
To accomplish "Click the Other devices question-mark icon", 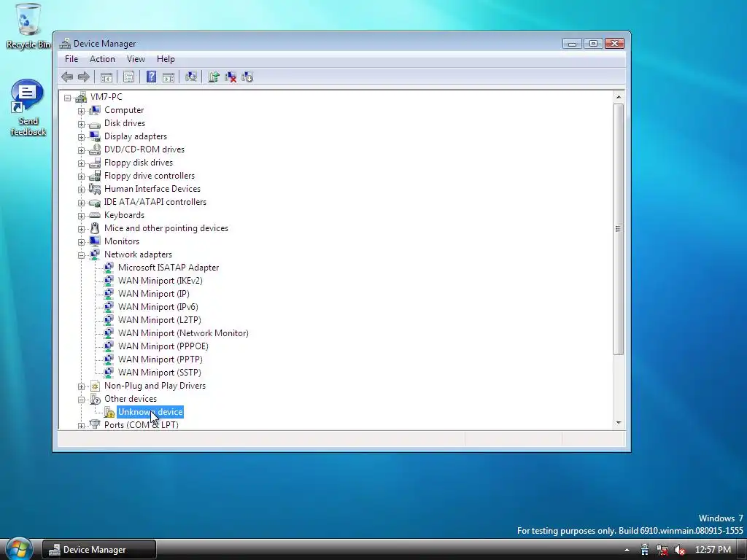I will point(95,399).
